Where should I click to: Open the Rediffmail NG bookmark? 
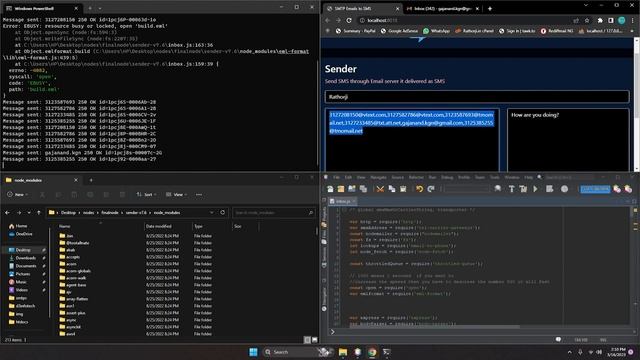tap(557, 31)
